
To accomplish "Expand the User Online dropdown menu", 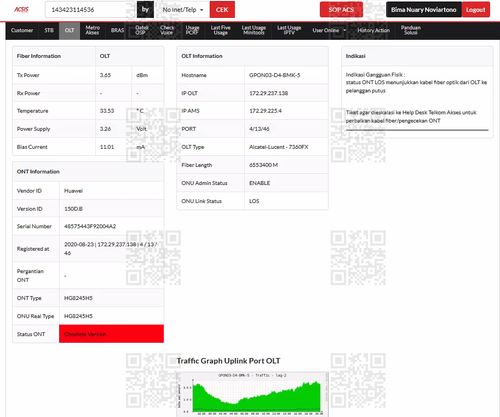I will (329, 30).
